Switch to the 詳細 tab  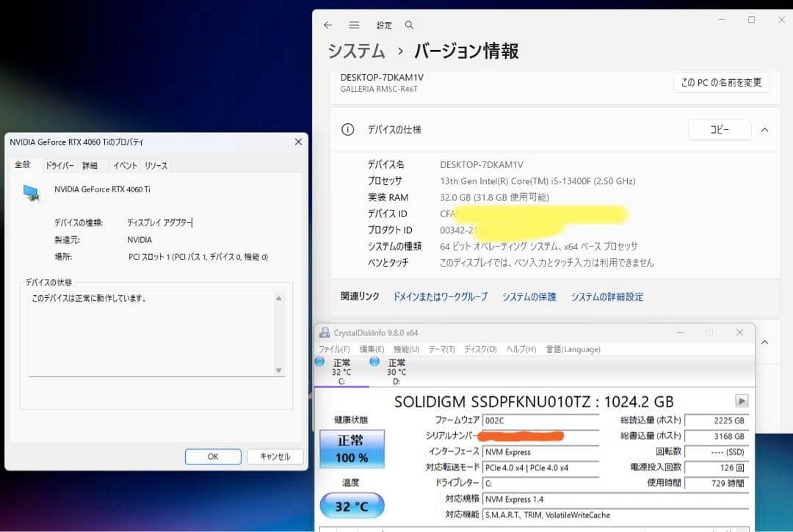[x=90, y=165]
